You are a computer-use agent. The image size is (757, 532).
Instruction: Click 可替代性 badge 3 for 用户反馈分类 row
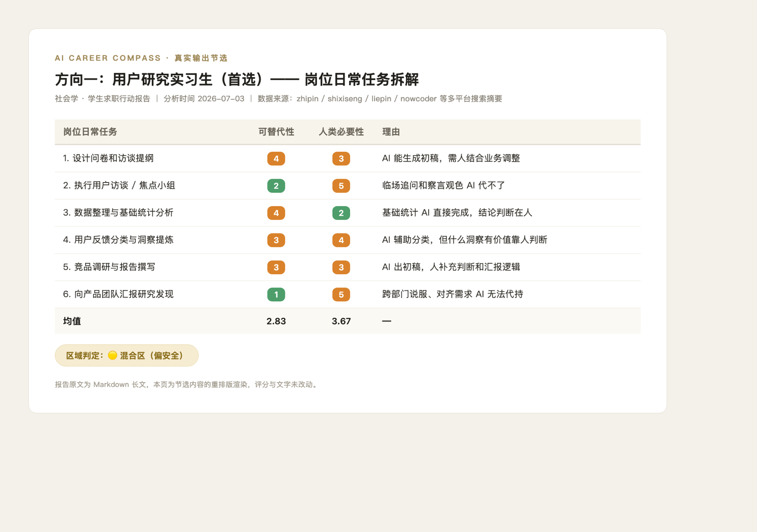coord(276,240)
